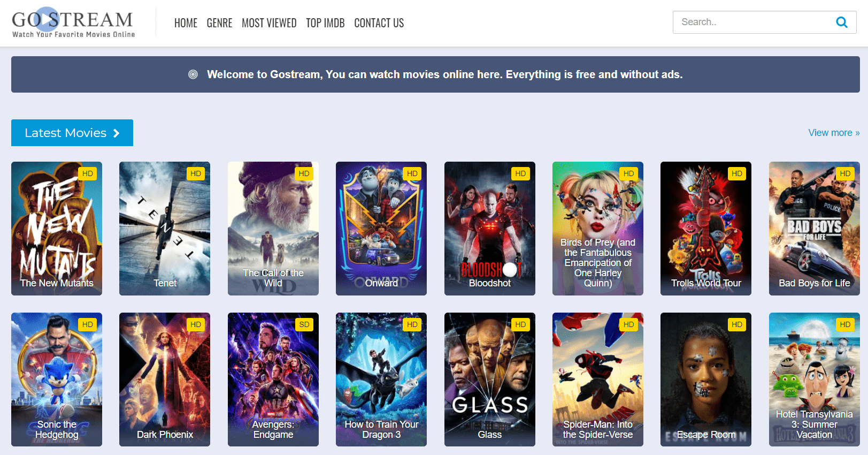Open the Genre menu
Viewport: 868px width, 455px height.
219,23
